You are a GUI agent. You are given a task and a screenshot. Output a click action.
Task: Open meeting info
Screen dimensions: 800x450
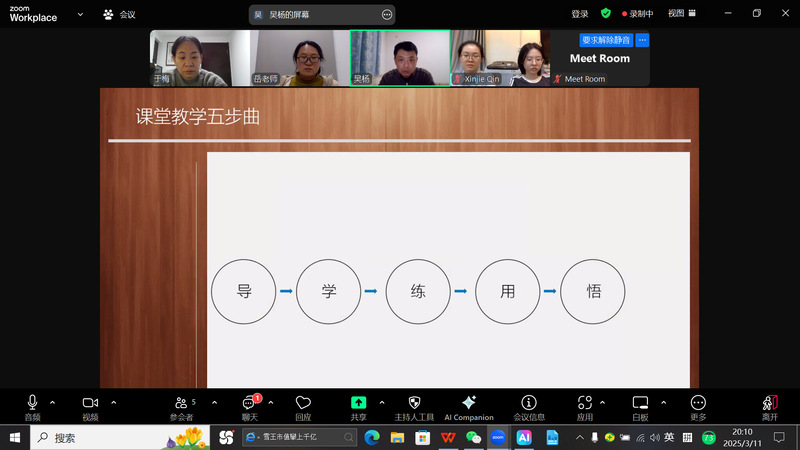click(529, 403)
